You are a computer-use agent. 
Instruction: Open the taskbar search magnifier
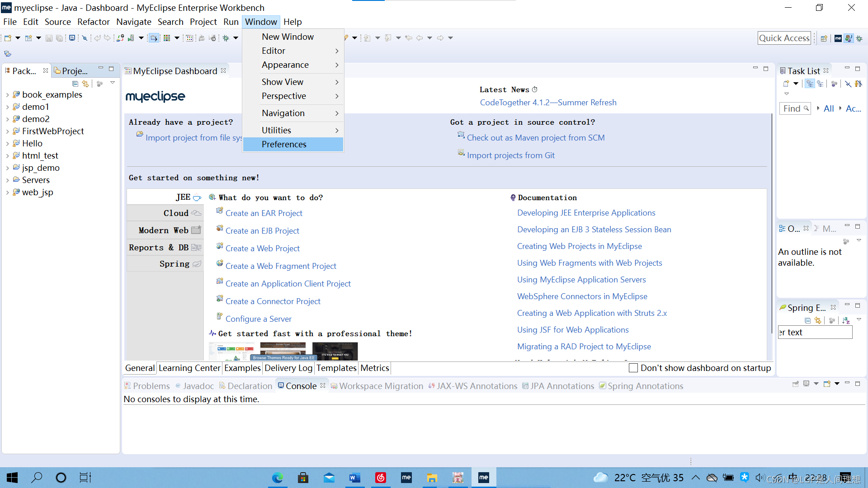tap(37, 478)
